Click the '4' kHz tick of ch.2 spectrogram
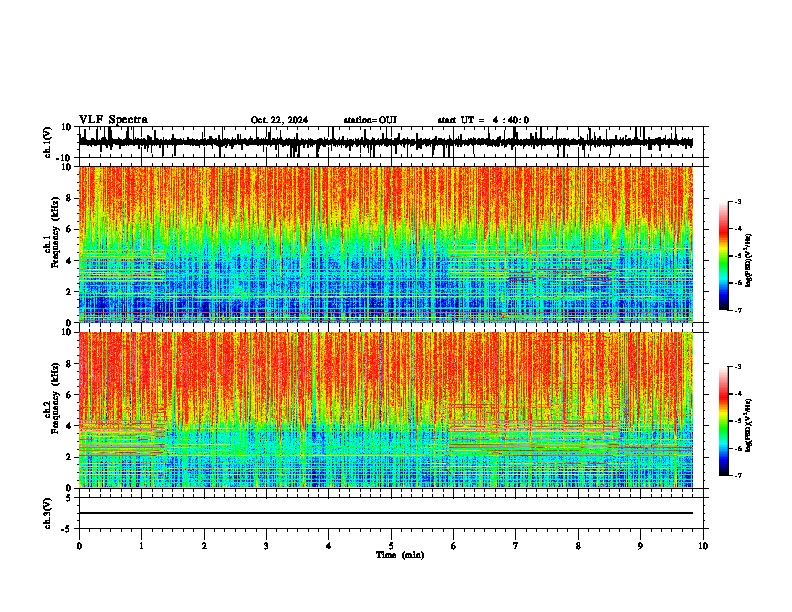 point(69,426)
